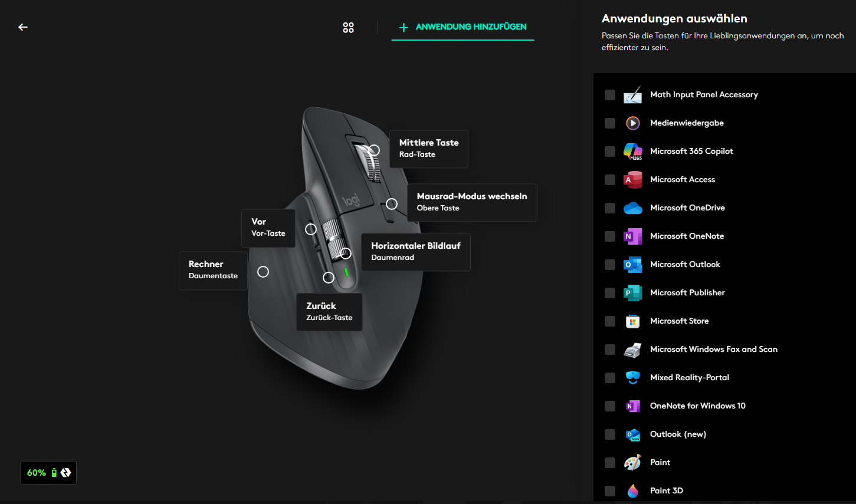
Task: Select the Mixed Reality-Portal icon
Action: pyautogui.click(x=633, y=378)
